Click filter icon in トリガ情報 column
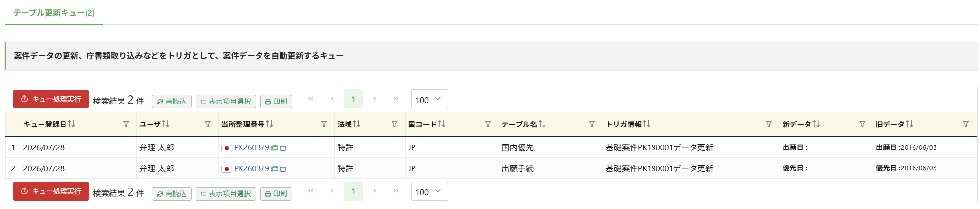The width and height of the screenshot is (980, 209). click(769, 124)
